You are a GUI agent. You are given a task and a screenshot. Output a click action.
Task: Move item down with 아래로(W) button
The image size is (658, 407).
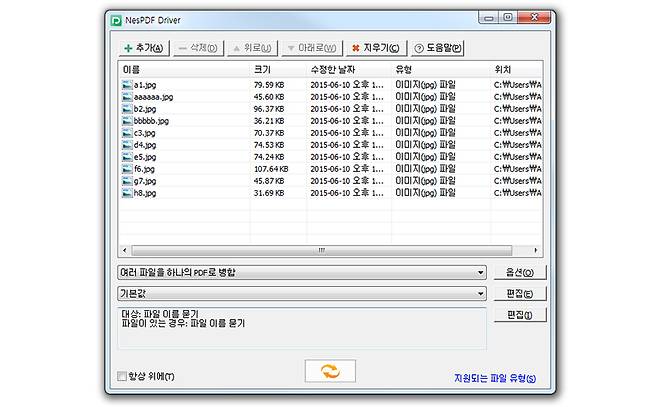tap(312, 48)
